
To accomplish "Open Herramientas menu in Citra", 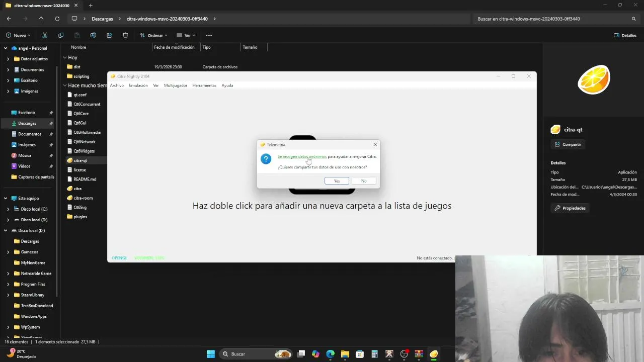I will click(204, 85).
